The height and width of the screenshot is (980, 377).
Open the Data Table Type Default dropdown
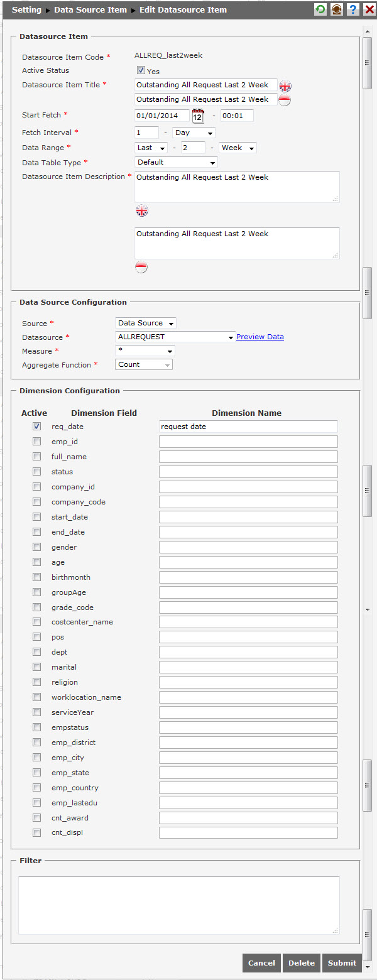(176, 162)
